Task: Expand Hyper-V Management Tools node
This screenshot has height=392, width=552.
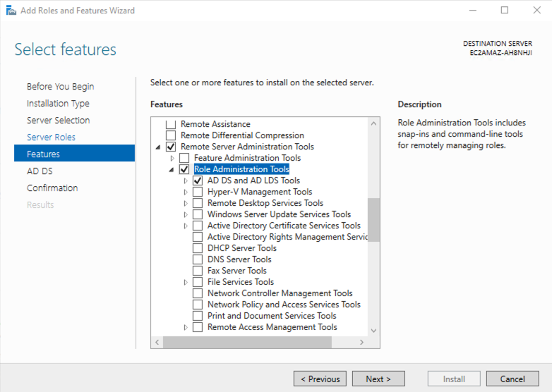Action: 186,192
